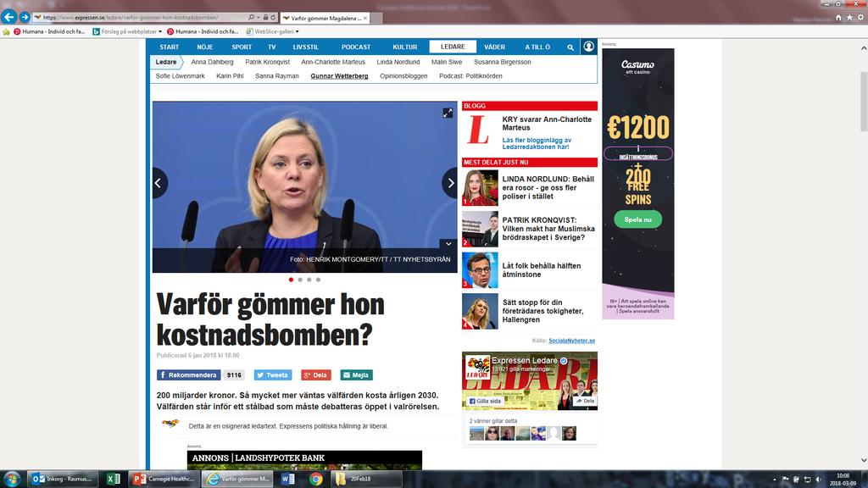The width and height of the screenshot is (868, 488).
Task: Open the PODCAST section
Action: (x=356, y=47)
